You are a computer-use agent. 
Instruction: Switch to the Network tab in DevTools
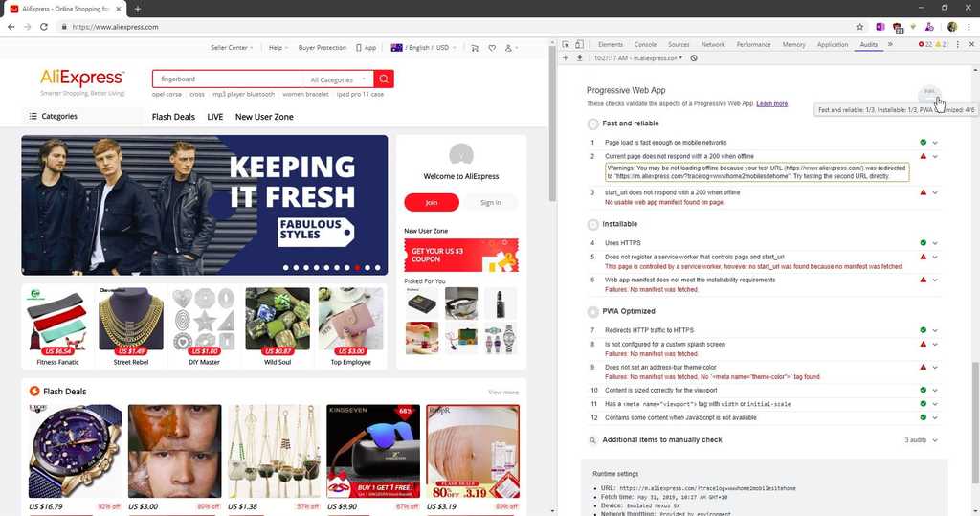pyautogui.click(x=712, y=45)
